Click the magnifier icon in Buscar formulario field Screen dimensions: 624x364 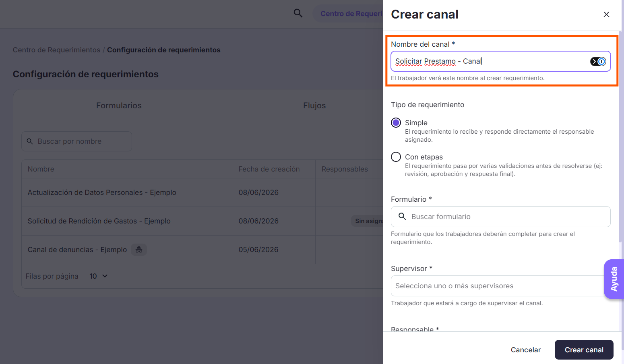[x=402, y=217]
